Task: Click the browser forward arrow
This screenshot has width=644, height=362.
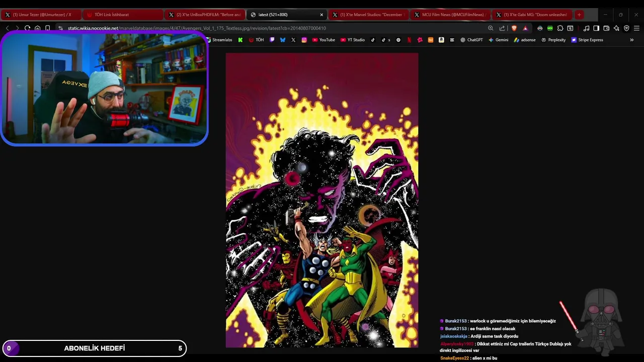Action: point(17,28)
